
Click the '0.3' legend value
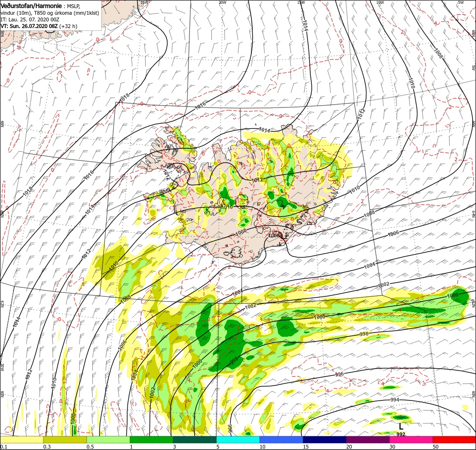pyautogui.click(x=47, y=447)
